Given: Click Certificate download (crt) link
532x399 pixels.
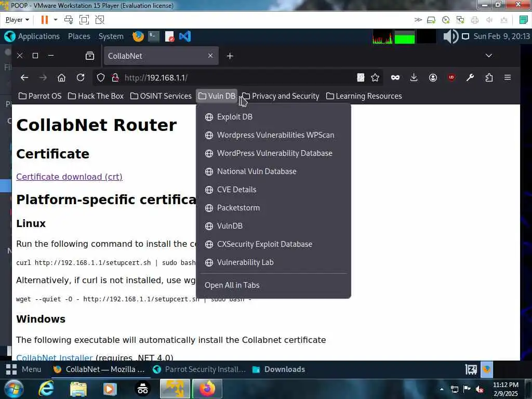Looking at the screenshot, I should (x=69, y=177).
